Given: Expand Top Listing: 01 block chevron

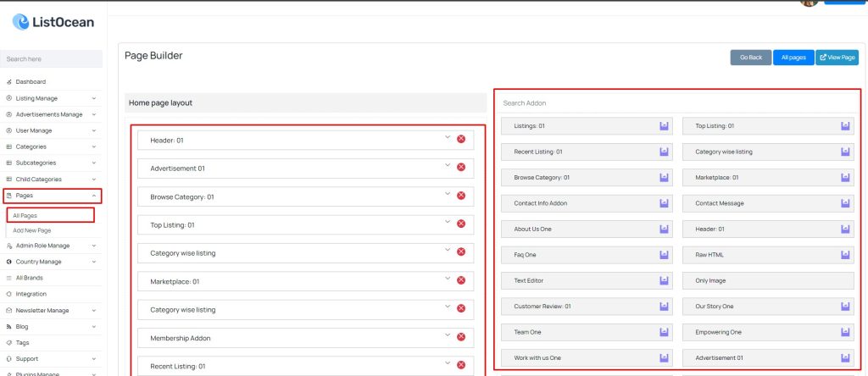Looking at the screenshot, I should [448, 222].
